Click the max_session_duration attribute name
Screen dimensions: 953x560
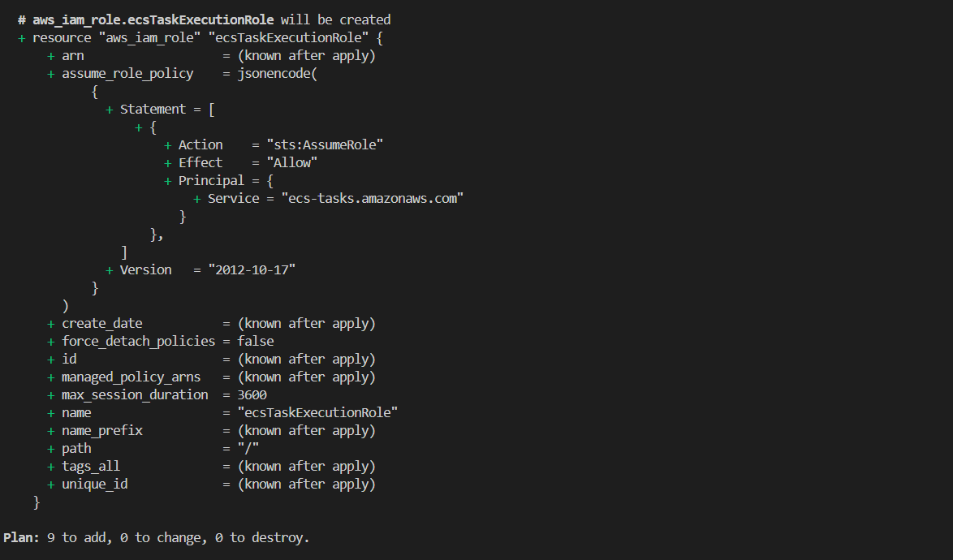[135, 394]
